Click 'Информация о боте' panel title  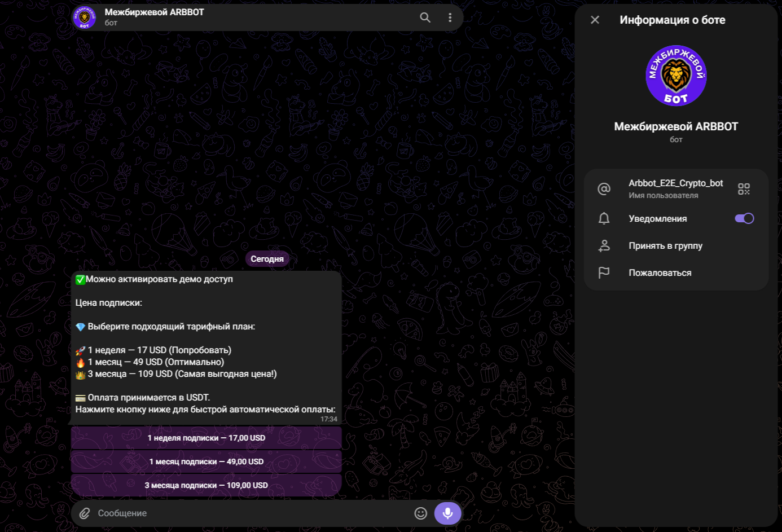click(673, 20)
